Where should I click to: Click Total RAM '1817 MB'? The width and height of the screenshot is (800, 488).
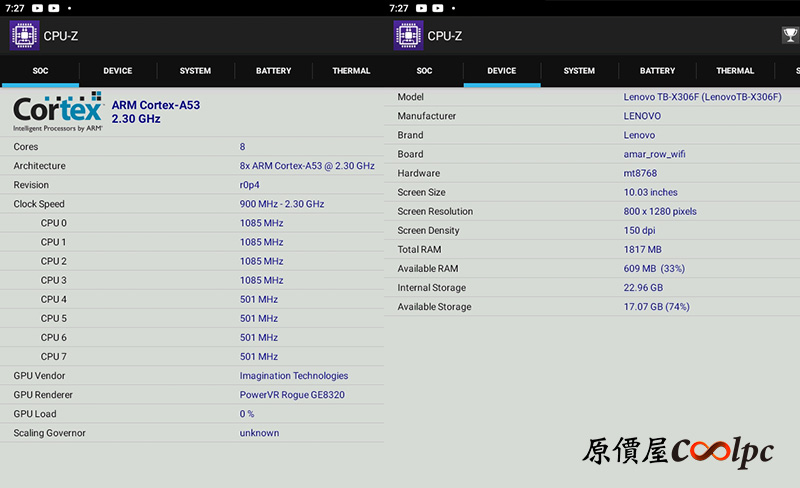pyautogui.click(x=642, y=250)
